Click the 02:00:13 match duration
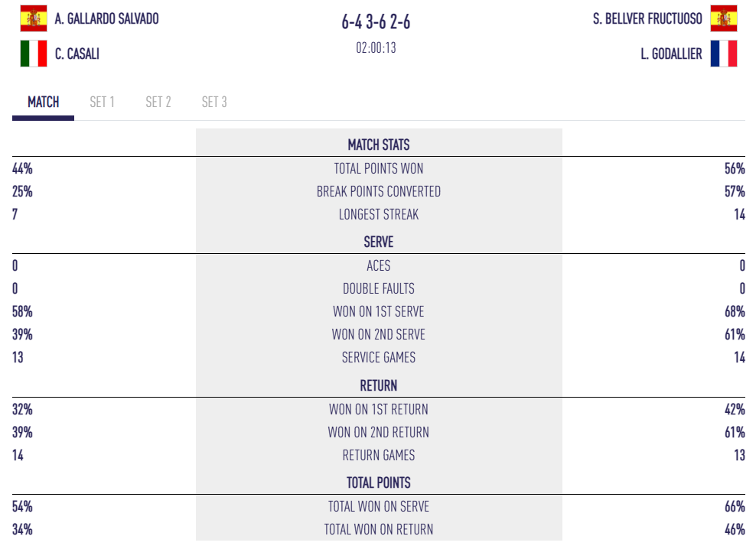Image resolution: width=756 pixels, height=549 pixels. (x=376, y=48)
